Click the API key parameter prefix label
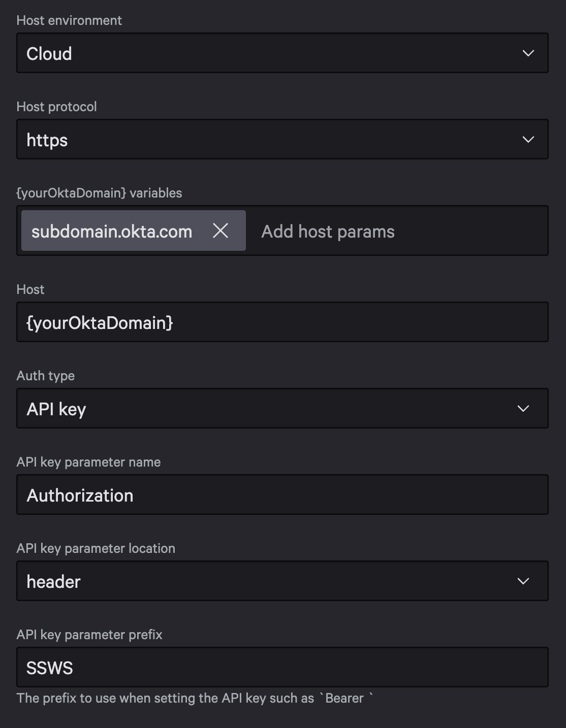566x728 pixels. pyautogui.click(x=89, y=634)
